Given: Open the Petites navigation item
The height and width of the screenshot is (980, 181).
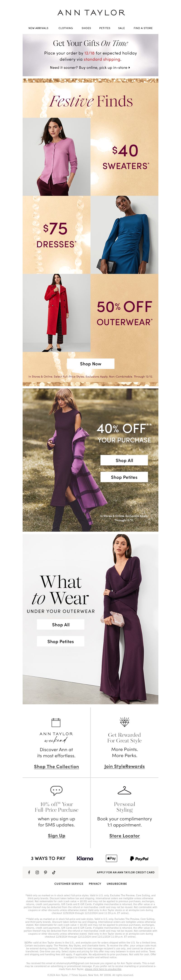Looking at the screenshot, I should coord(105,28).
